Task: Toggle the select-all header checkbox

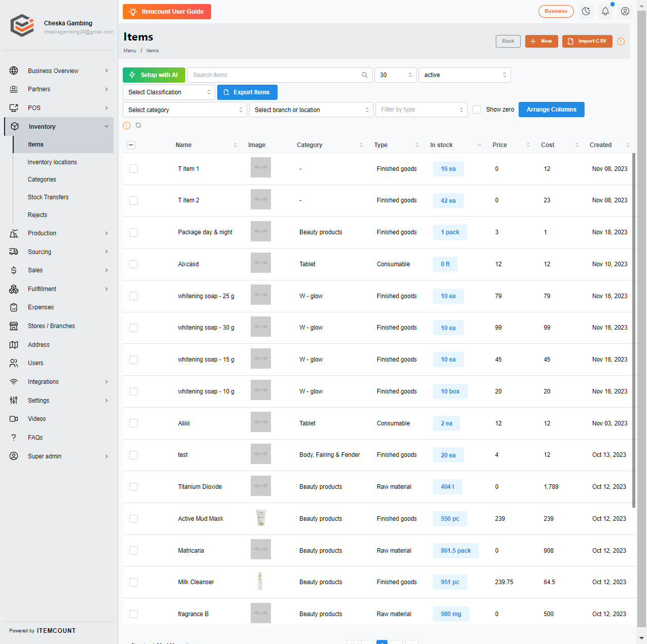Action: (x=131, y=145)
